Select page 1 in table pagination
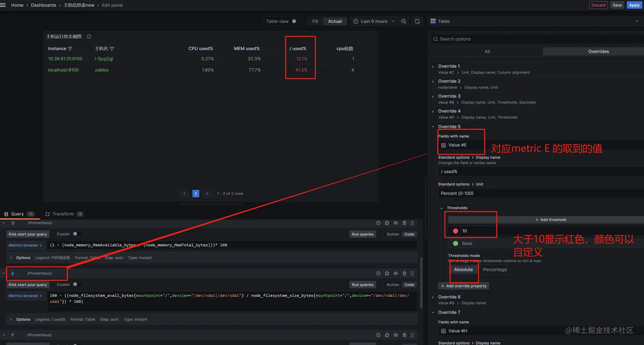 click(196, 194)
